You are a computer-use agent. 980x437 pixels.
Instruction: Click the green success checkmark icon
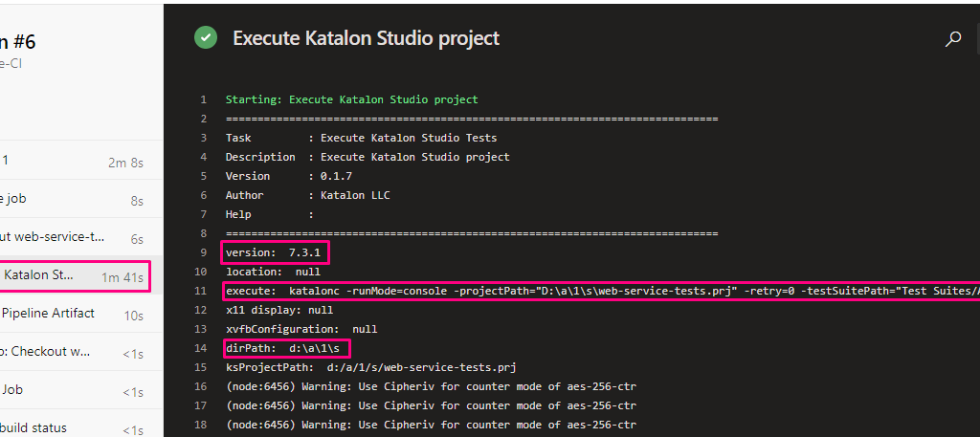(205, 38)
